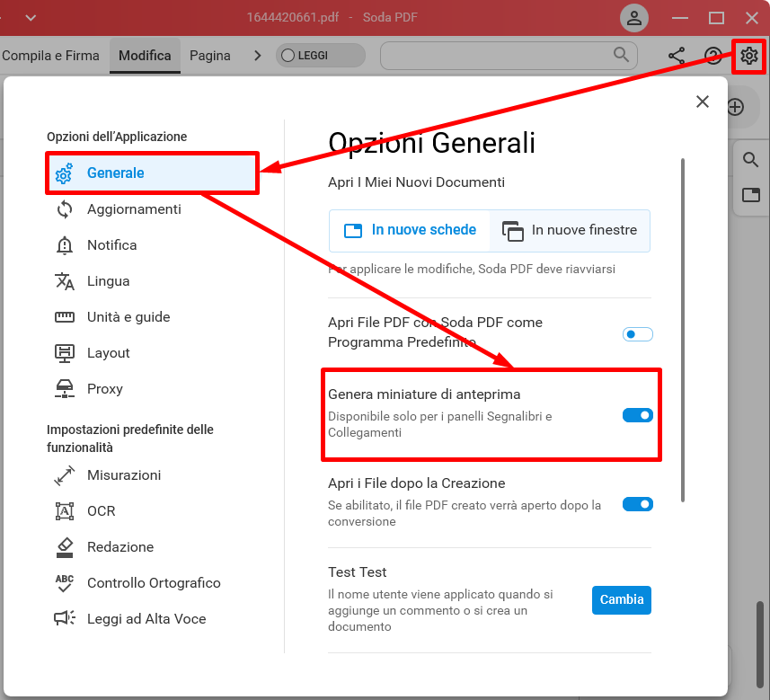
Task: Click the Test Test user name label
Action: (x=357, y=572)
